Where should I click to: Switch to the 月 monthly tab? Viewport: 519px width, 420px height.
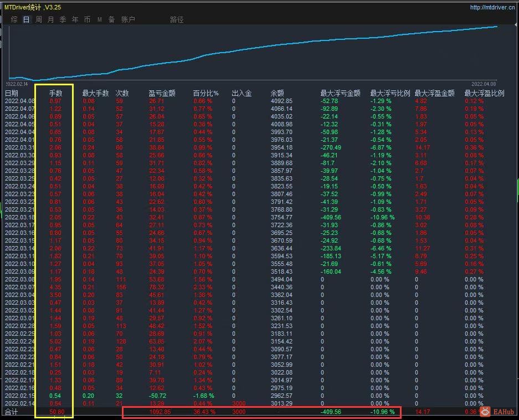50,19
